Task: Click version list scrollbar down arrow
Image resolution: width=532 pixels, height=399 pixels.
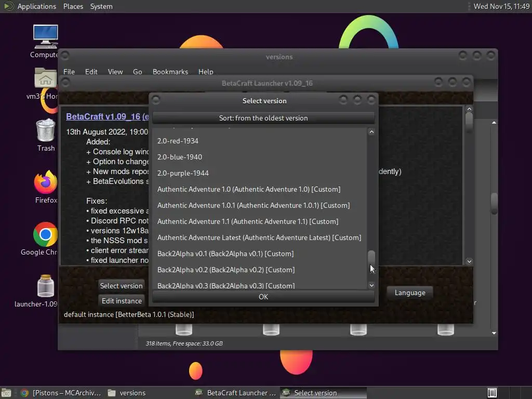Action: point(371,285)
